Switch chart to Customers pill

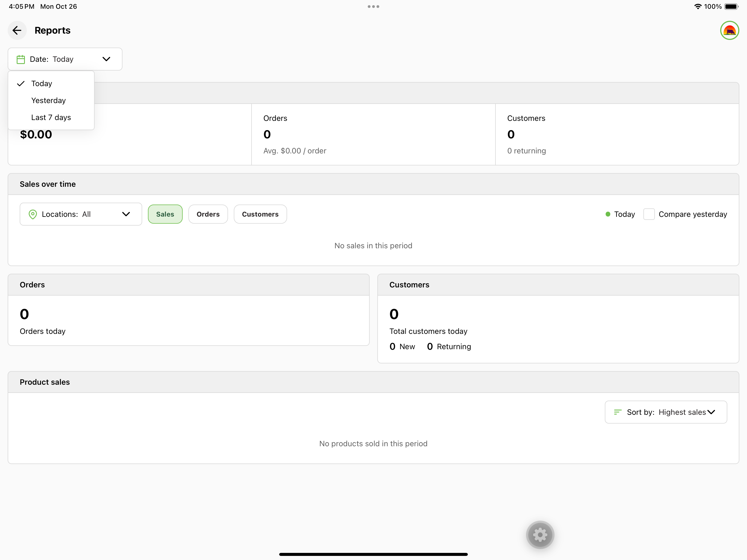tap(260, 214)
